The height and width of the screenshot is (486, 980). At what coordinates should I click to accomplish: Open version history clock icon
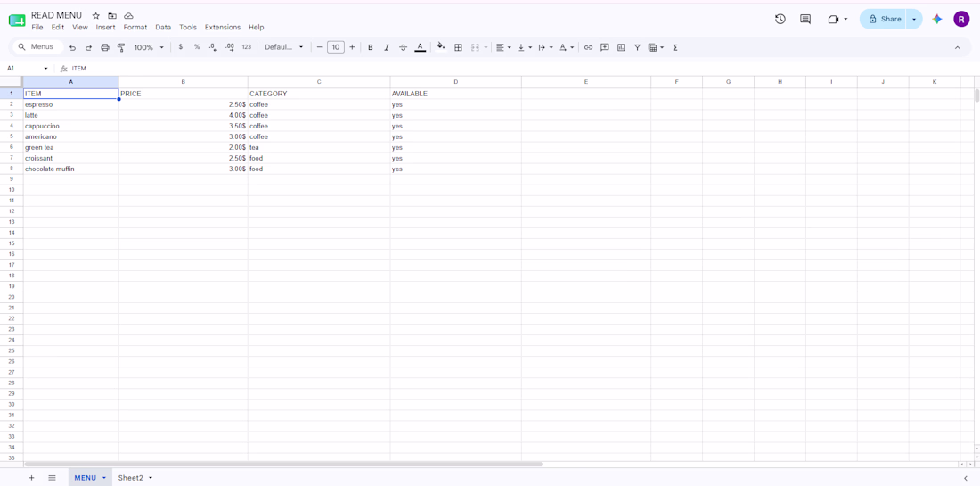pos(780,19)
